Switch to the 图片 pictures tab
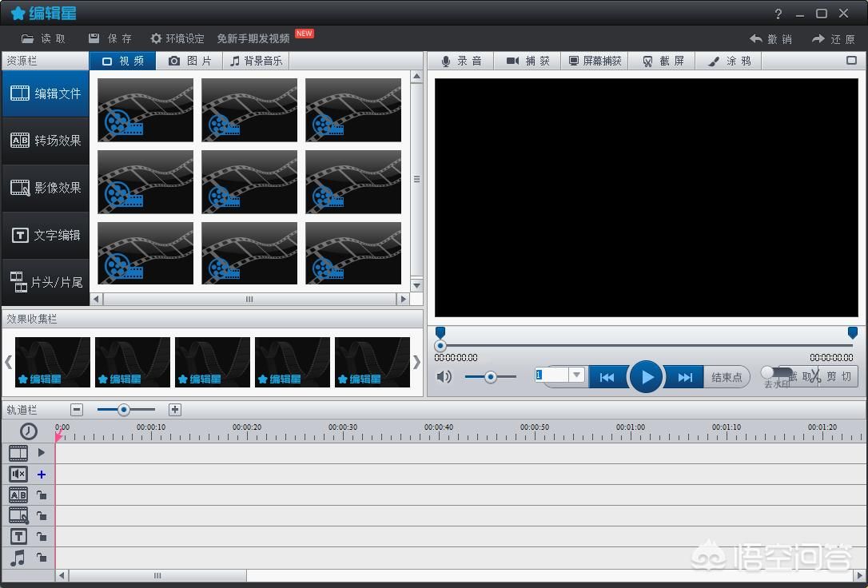The image size is (868, 588). [x=190, y=61]
